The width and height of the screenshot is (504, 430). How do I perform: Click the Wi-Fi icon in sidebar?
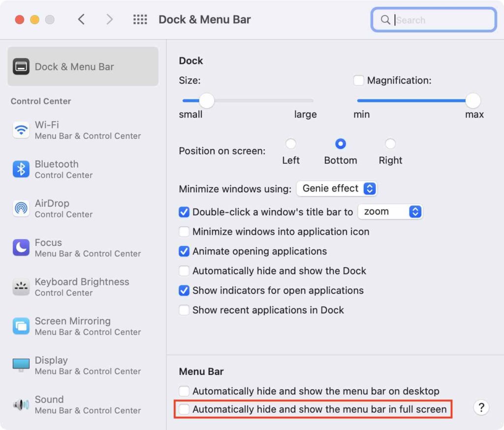coord(21,130)
